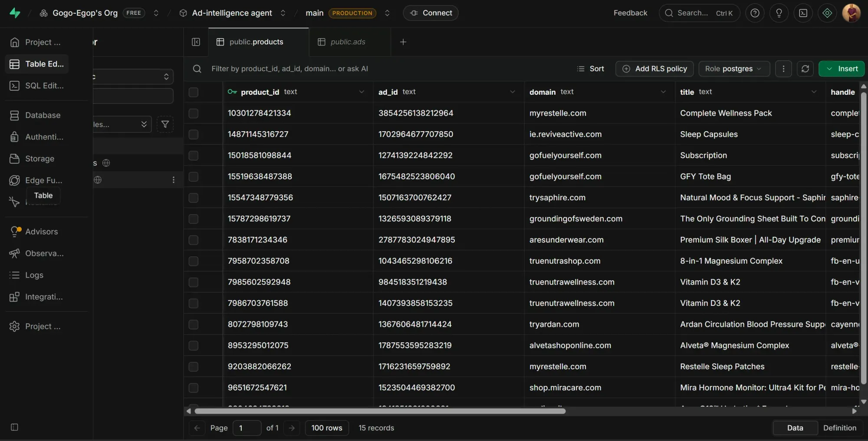The height and width of the screenshot is (441, 868).
Task: Click the Connect button
Action: click(x=431, y=13)
